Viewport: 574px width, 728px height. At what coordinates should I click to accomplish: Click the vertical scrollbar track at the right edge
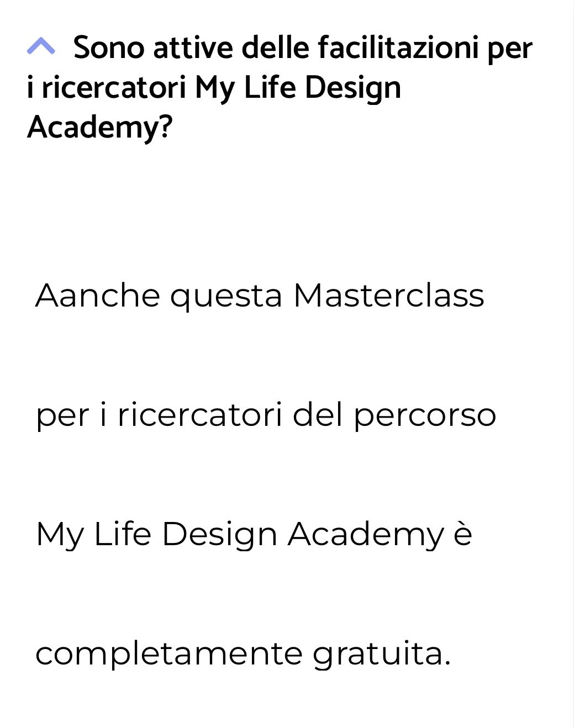571,364
